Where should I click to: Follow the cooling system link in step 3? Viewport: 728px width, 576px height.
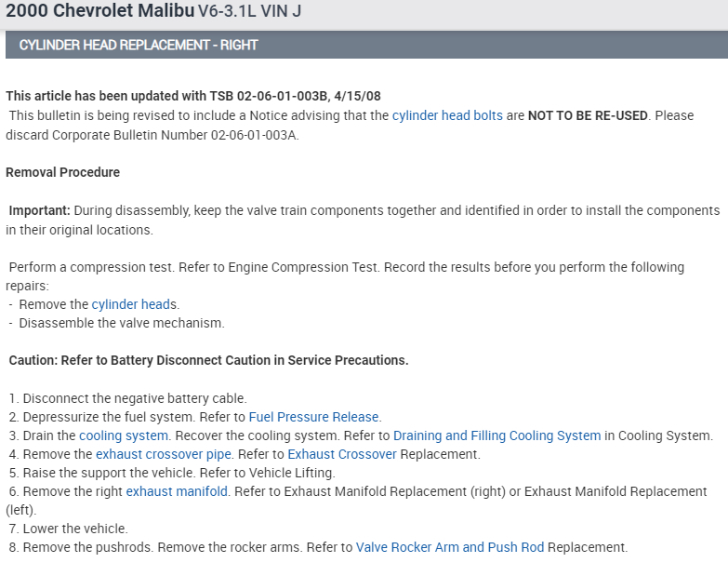[124, 435]
